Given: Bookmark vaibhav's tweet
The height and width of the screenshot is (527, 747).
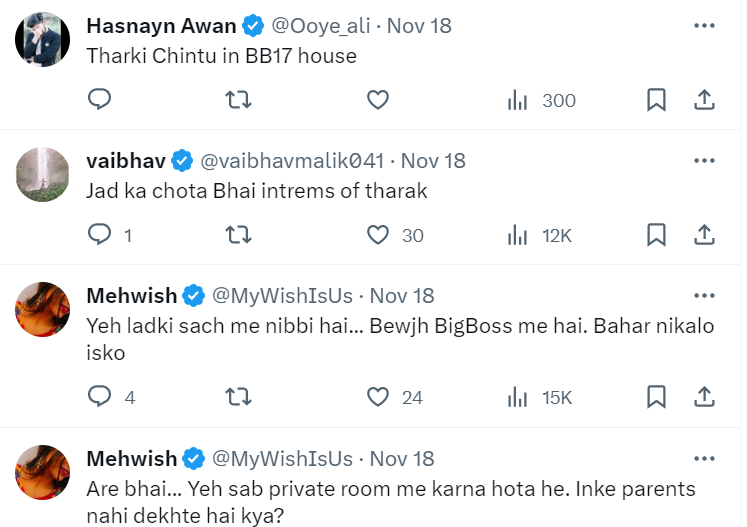Looking at the screenshot, I should pos(656,235).
